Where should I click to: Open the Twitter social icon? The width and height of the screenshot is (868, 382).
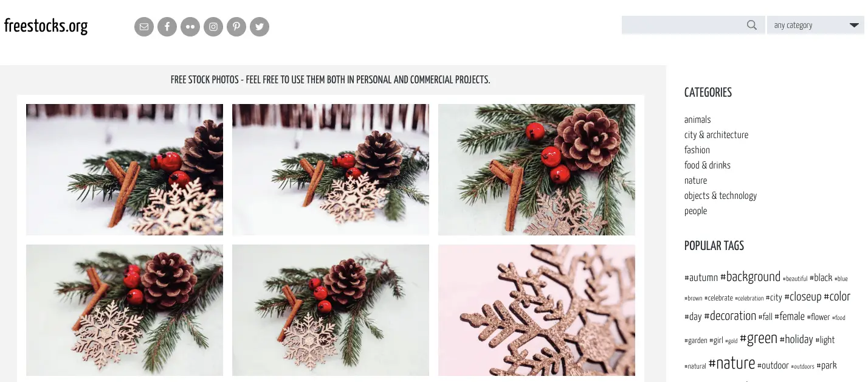(x=260, y=27)
